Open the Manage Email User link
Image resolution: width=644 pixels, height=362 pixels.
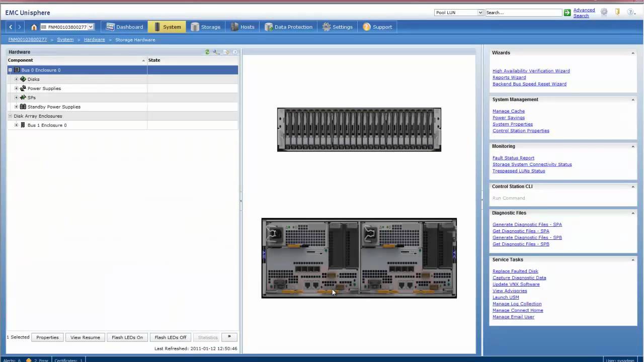coord(513,317)
